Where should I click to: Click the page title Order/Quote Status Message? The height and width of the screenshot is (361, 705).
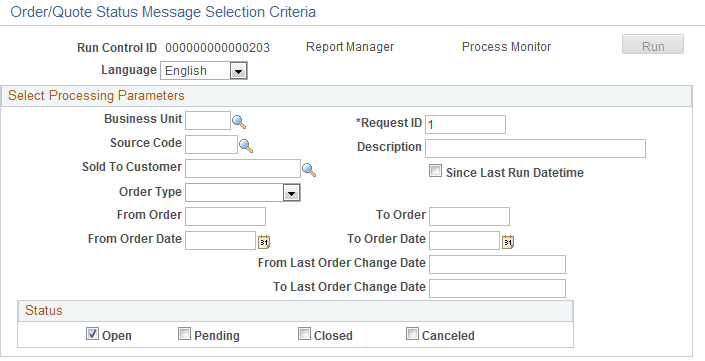[163, 12]
